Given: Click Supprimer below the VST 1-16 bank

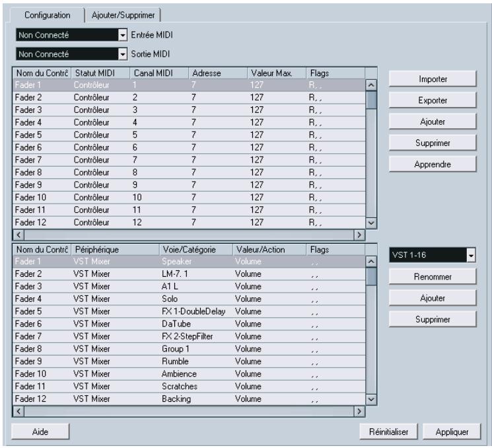Looking at the screenshot, I should pyautogui.click(x=433, y=319).
